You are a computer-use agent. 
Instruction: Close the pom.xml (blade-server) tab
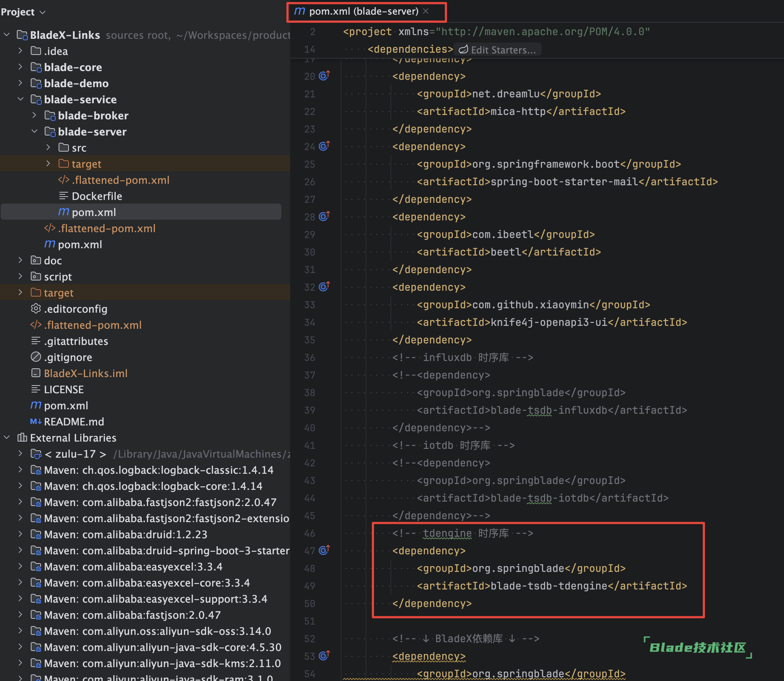[426, 11]
